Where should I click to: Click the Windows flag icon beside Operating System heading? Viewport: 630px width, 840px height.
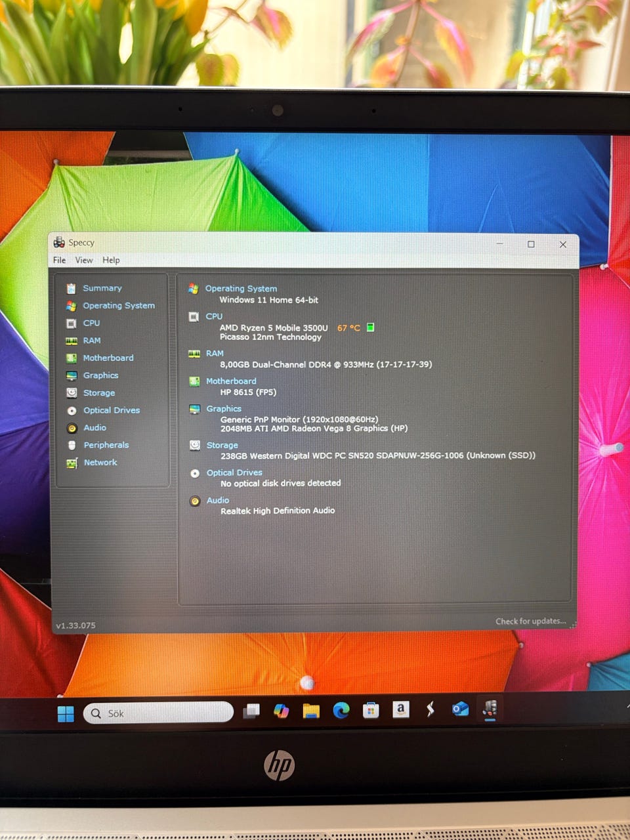pyautogui.click(x=193, y=289)
